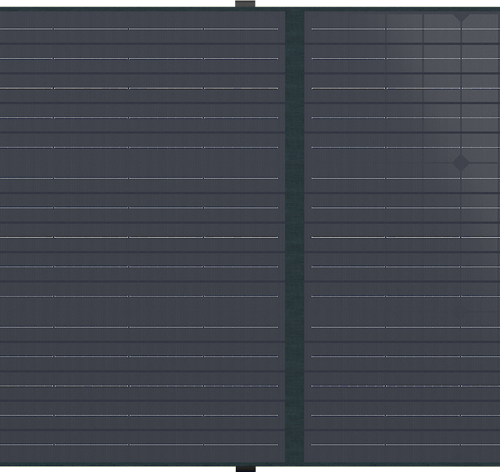Click the top frame edge of left panel

click(x=142, y=9)
